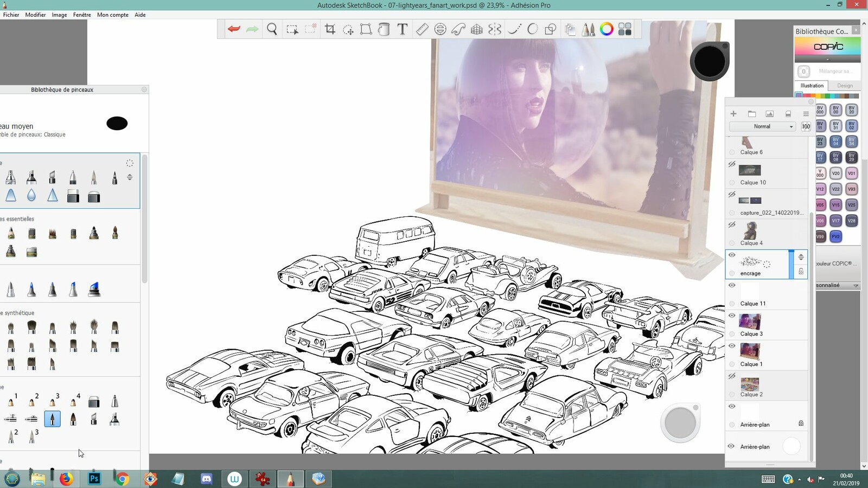Open the Brush Palette pencils icon
868x488 pixels.
tap(589, 29)
